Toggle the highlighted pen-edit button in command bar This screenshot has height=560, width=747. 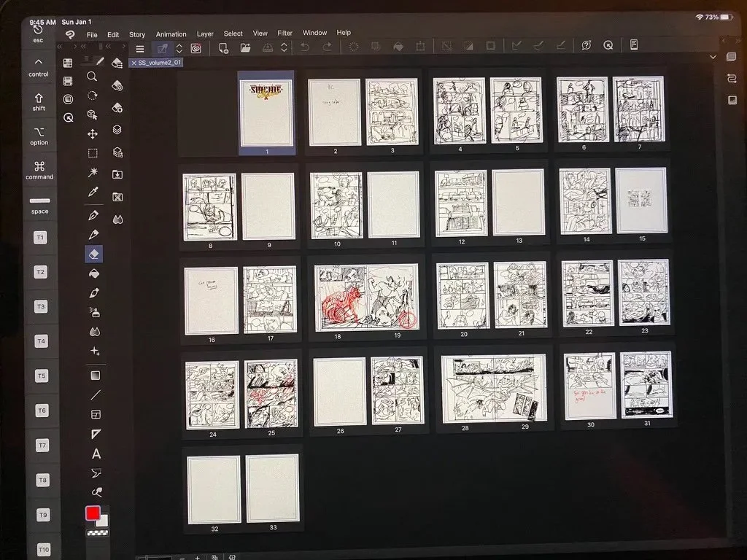click(x=163, y=49)
